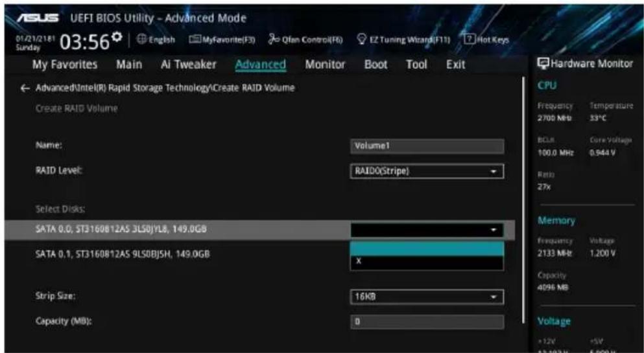Click the SATA 0.0 dropdown arrow

494,231
